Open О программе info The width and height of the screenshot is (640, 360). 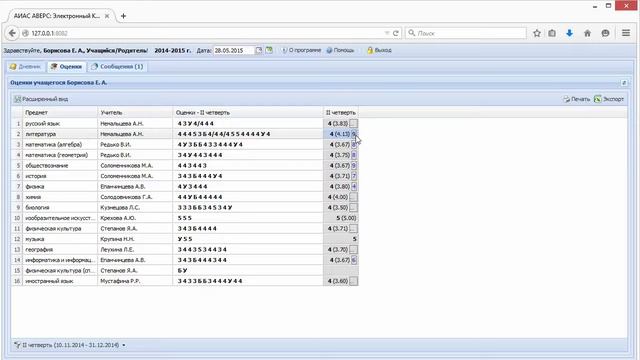[x=301, y=50]
